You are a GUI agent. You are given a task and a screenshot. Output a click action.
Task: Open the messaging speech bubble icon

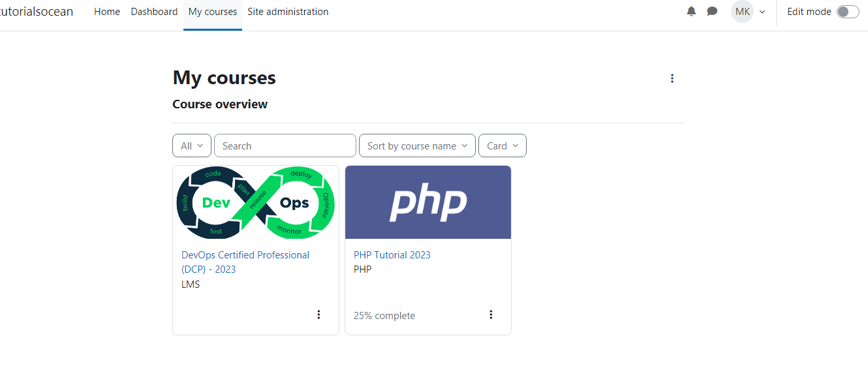coord(712,11)
